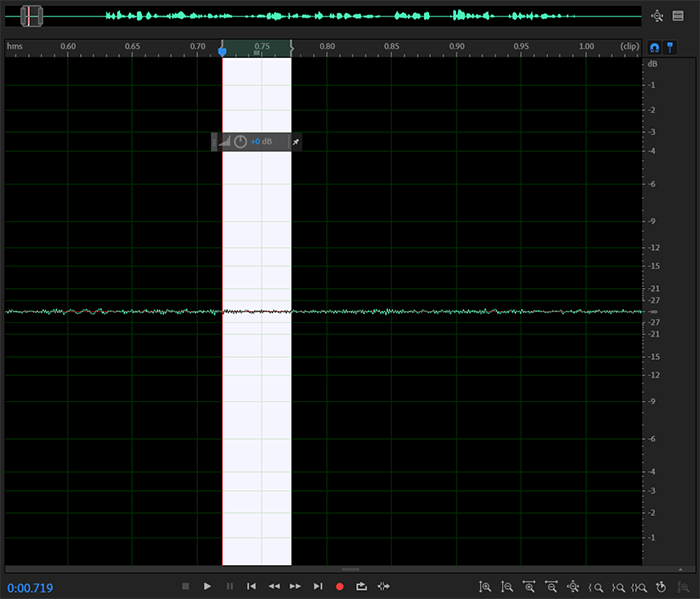The width and height of the screenshot is (700, 599).
Task: Zoom to selection with last magnifier icon
Action: pos(684,587)
